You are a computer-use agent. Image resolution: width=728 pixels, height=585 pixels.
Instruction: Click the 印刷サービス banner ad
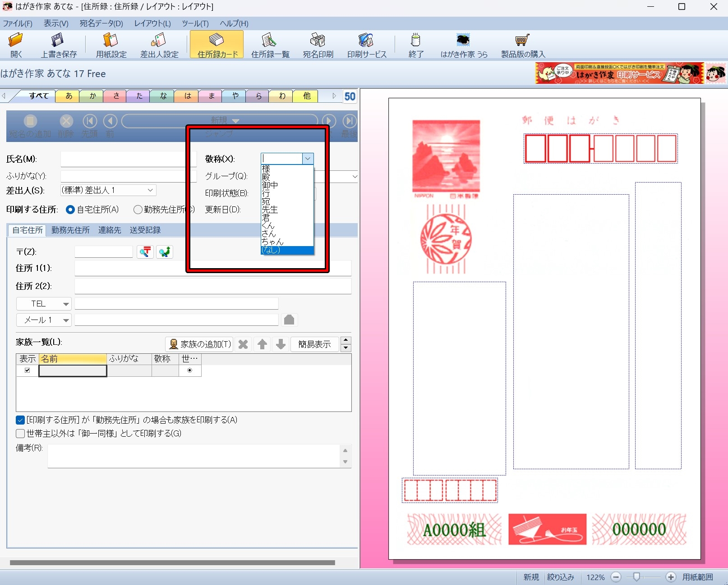[x=620, y=73]
